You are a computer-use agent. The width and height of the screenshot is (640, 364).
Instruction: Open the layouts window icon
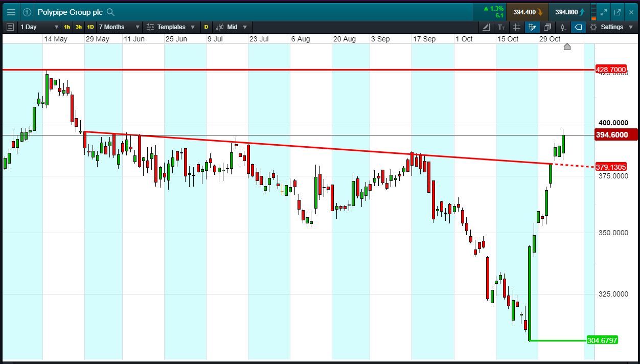(547, 27)
